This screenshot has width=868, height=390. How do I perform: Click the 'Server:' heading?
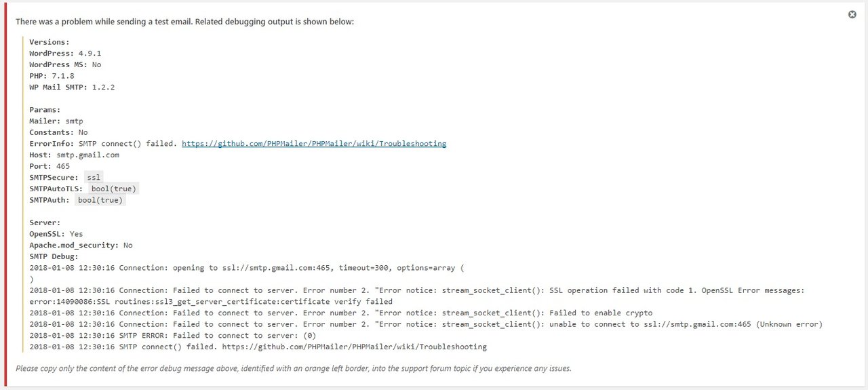[45, 222]
